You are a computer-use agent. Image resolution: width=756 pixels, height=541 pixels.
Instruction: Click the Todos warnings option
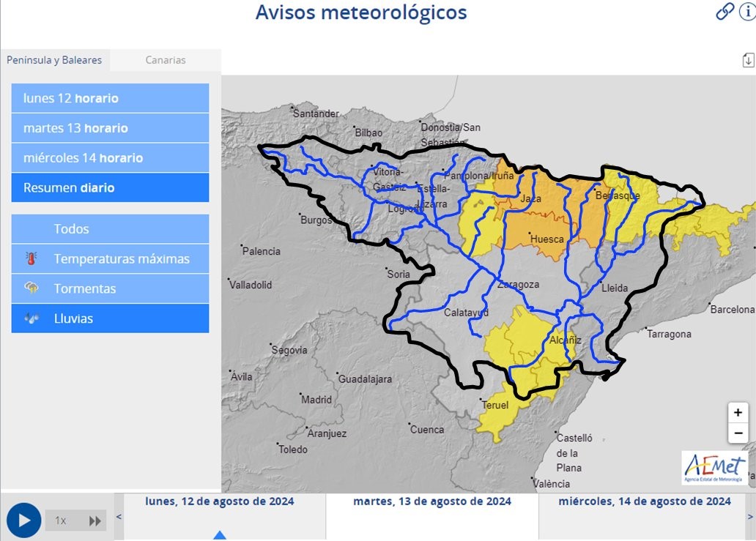click(110, 228)
